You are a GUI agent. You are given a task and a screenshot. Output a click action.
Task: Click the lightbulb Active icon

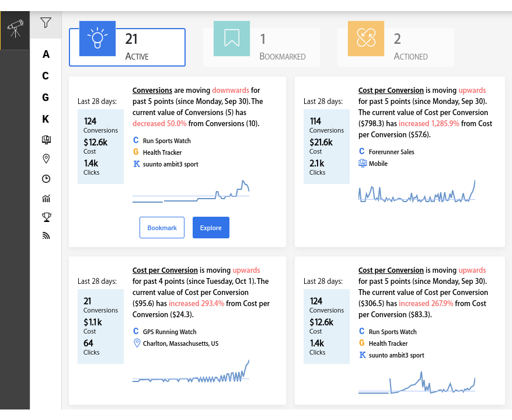97,39
